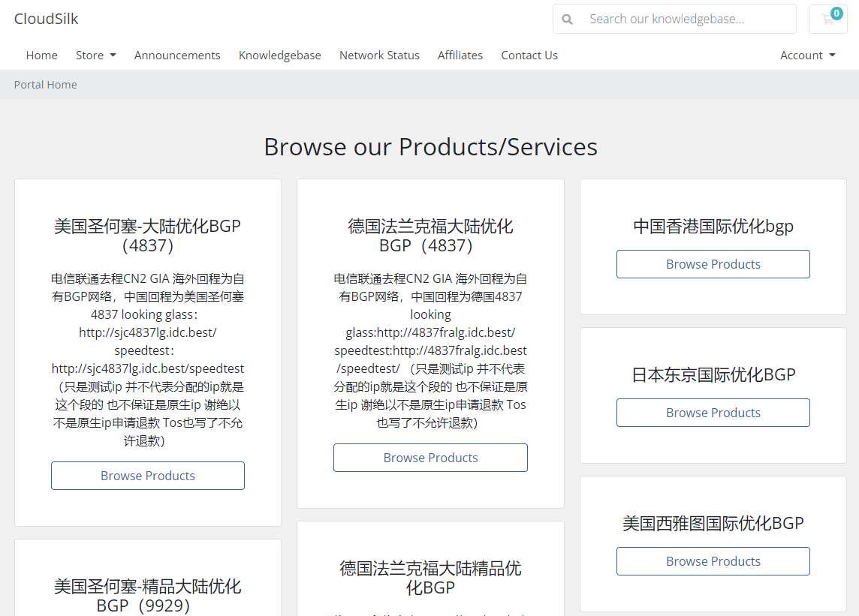This screenshot has height=616, width=859.
Task: Click the CloudSilk logo
Action: tap(47, 18)
